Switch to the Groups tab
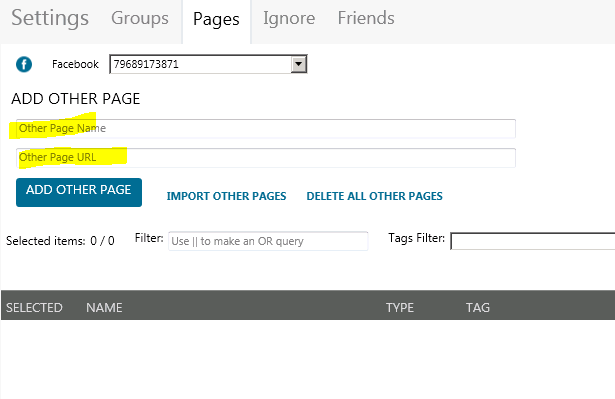 coord(140,18)
